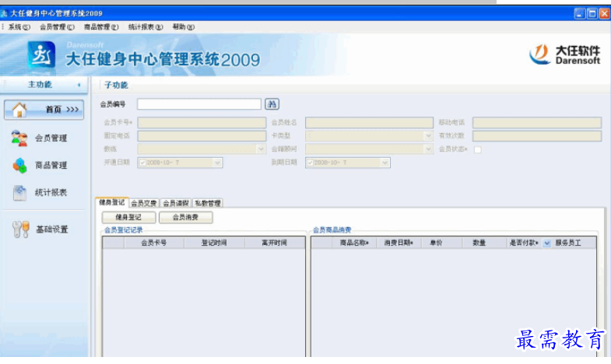The width and height of the screenshot is (611, 364).
Task: Click the 商品名称 column header
Action: pyautogui.click(x=354, y=243)
